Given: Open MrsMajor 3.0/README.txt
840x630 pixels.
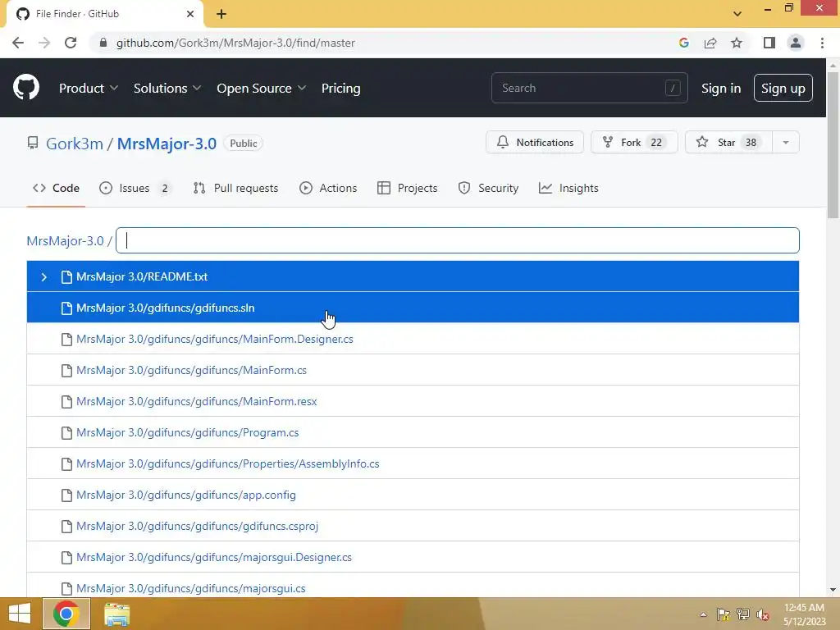Looking at the screenshot, I should point(142,277).
